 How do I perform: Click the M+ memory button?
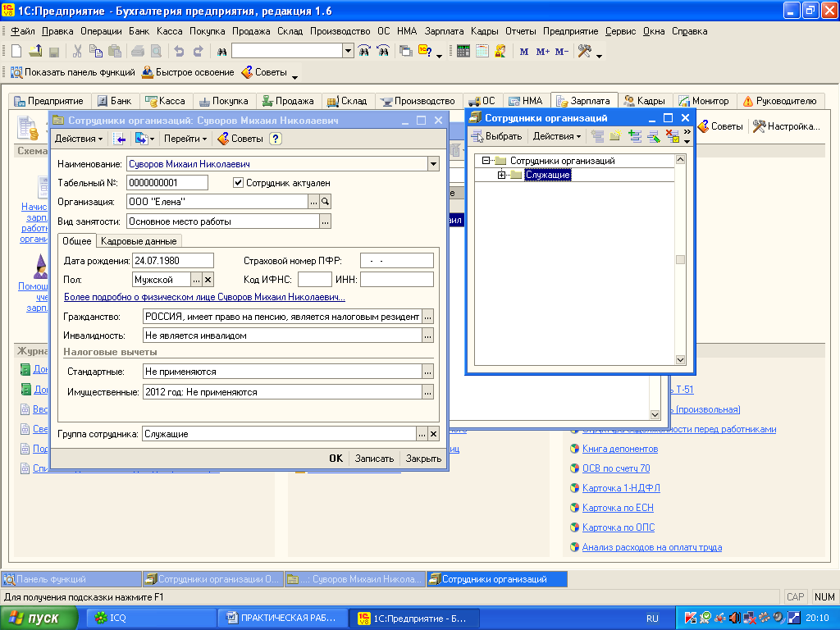coord(543,52)
